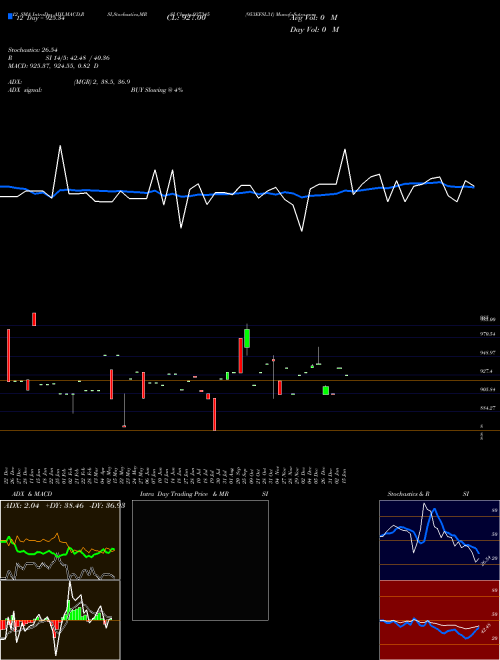Click the 'BUY Slowing @ 4%' signal text
This screenshot has width=500, height=660.
click(x=157, y=90)
